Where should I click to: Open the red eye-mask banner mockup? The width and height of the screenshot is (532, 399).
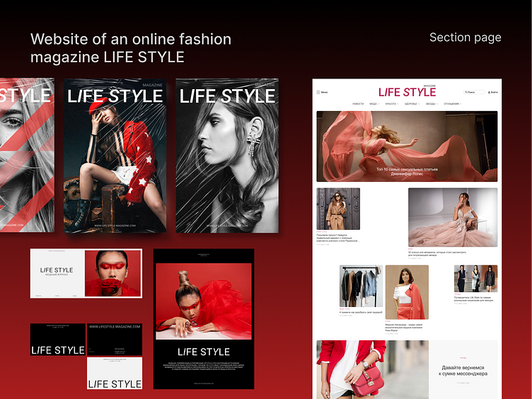86,274
